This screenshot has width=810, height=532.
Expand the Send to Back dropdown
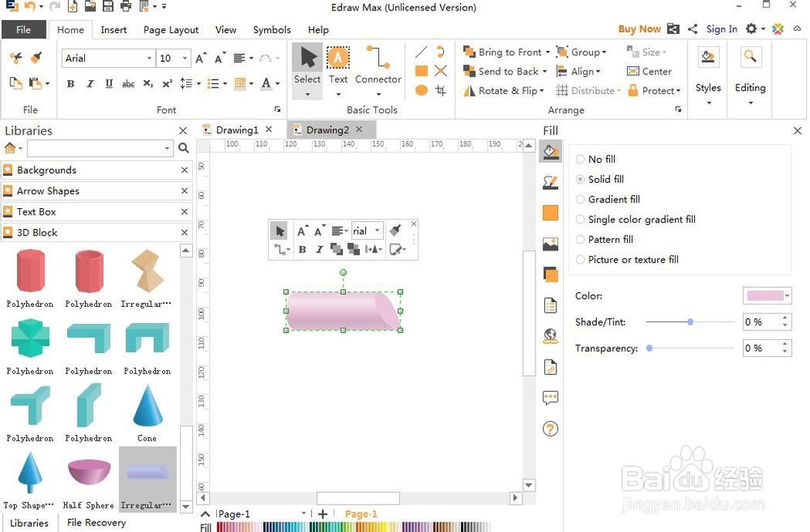(544, 71)
